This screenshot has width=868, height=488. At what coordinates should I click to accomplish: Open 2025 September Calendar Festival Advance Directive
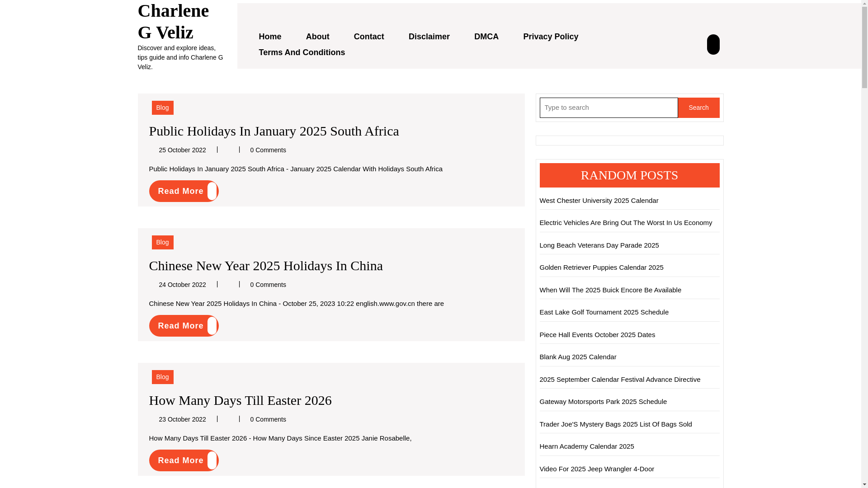coord(620,380)
